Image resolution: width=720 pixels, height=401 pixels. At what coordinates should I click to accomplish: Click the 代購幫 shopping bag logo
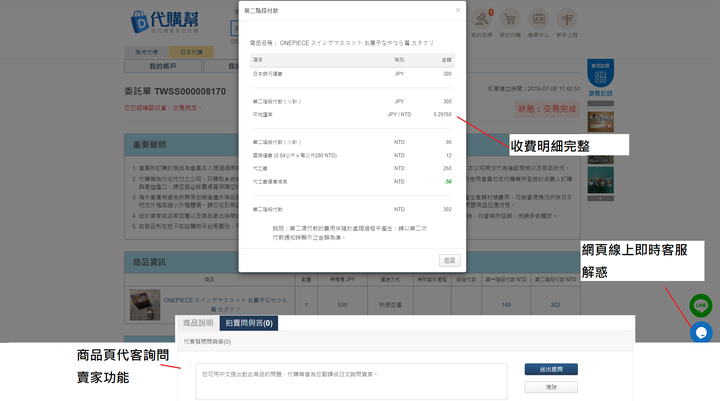[165, 22]
